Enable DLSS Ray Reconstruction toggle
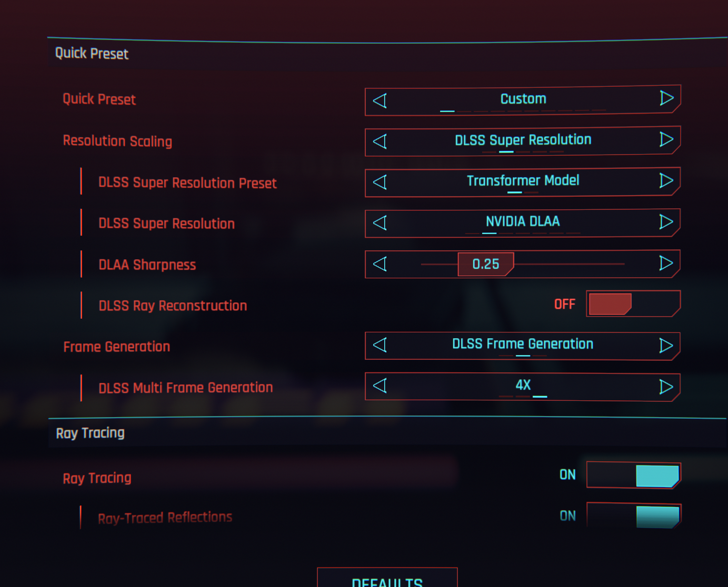Image resolution: width=728 pixels, height=587 pixels. click(633, 304)
